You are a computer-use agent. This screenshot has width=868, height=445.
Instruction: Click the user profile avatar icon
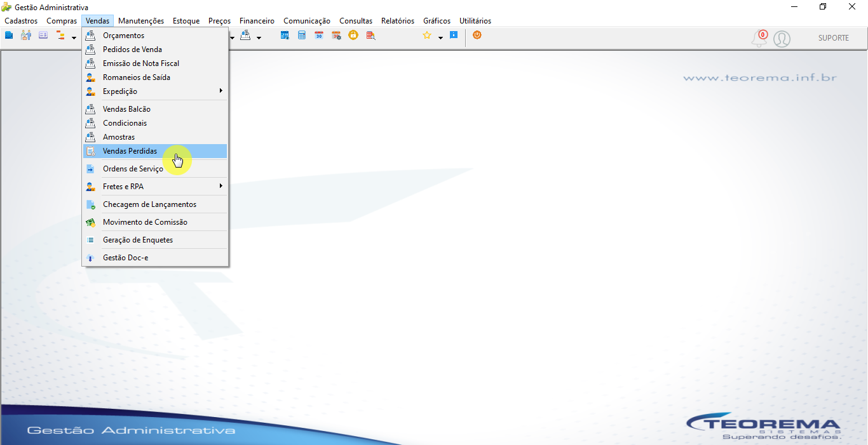point(782,39)
